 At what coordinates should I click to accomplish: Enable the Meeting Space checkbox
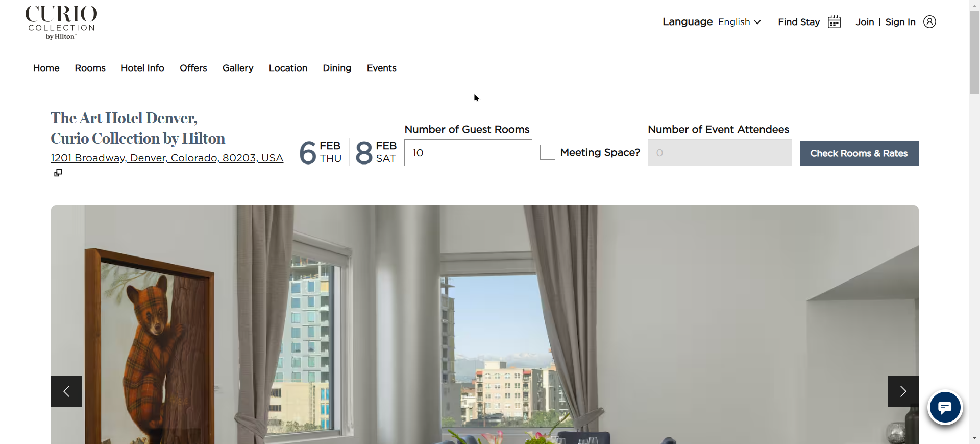tap(548, 152)
